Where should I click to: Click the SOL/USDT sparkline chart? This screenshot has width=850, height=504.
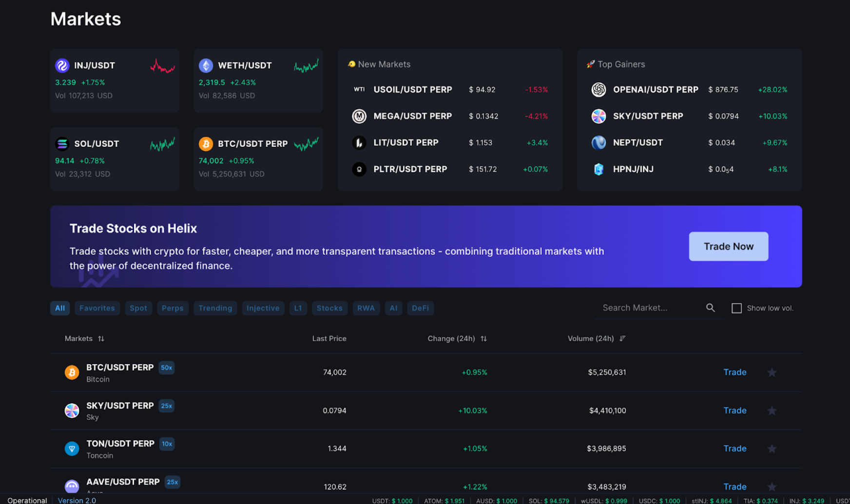coord(162,144)
